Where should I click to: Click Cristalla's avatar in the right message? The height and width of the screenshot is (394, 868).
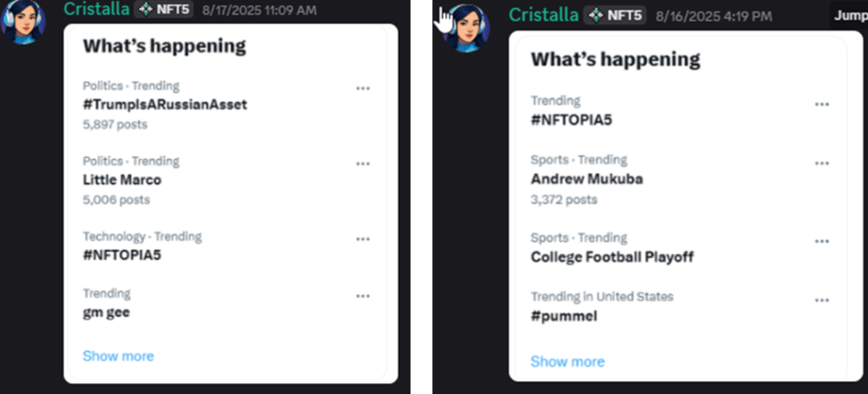[x=466, y=28]
